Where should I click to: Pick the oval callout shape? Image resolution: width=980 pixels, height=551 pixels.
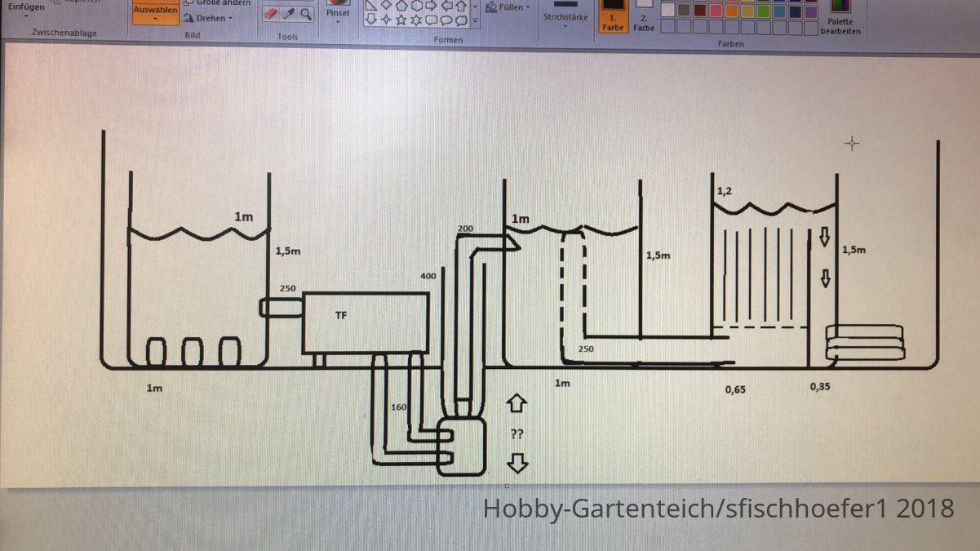[446, 20]
